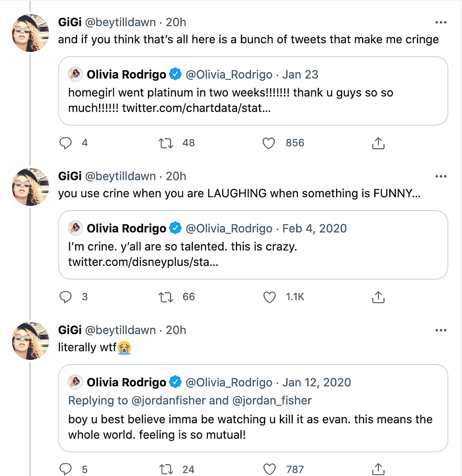Like the tweet with 787 likes
Screen dimensions: 462x476
click(x=269, y=469)
